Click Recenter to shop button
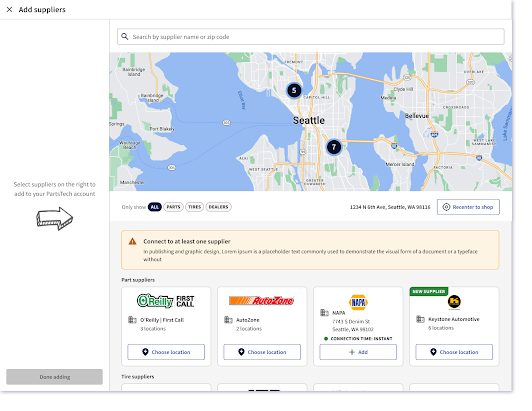This screenshot has height=411, width=532. (468, 207)
